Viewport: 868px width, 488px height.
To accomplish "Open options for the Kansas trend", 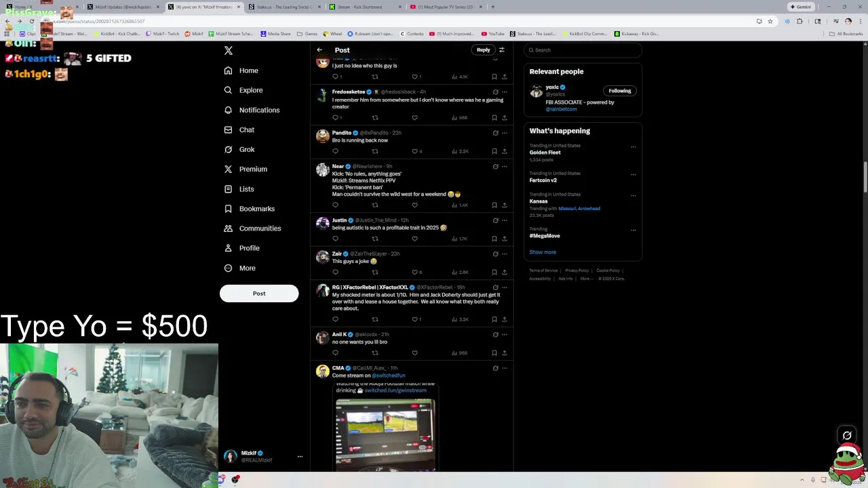I will point(633,195).
